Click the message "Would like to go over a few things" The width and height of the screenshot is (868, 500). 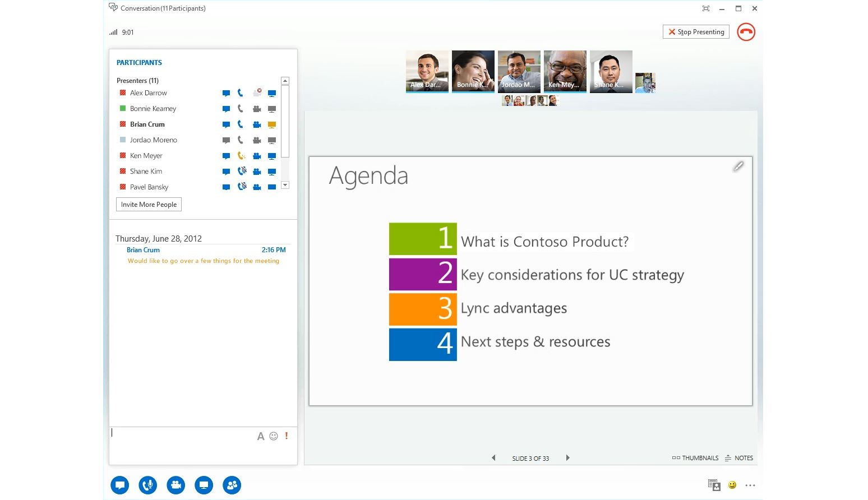pyautogui.click(x=203, y=261)
